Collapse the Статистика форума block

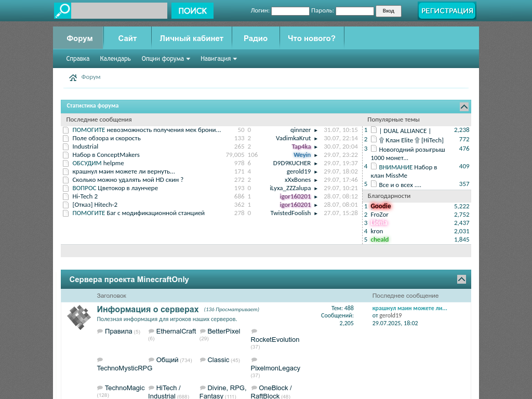pyautogui.click(x=464, y=107)
